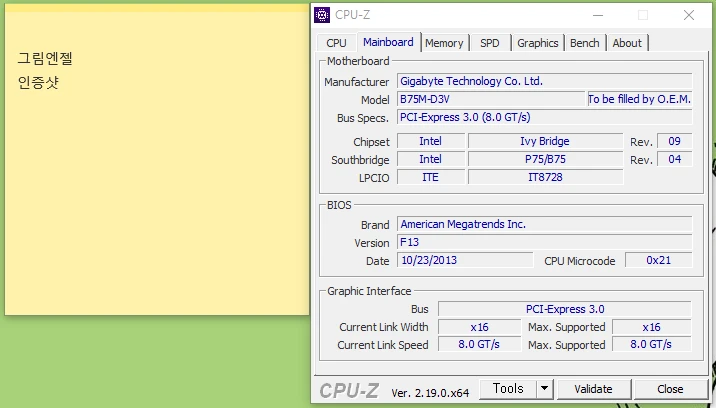Screen dimensions: 716x408
Task: Click Max. Supported link speed '8.0 GT/s' value
Action: point(652,344)
